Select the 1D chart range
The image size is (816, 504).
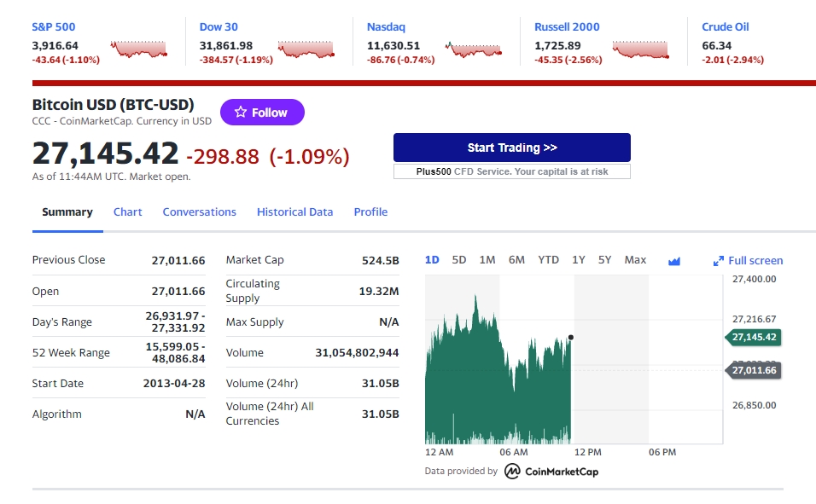coord(432,260)
